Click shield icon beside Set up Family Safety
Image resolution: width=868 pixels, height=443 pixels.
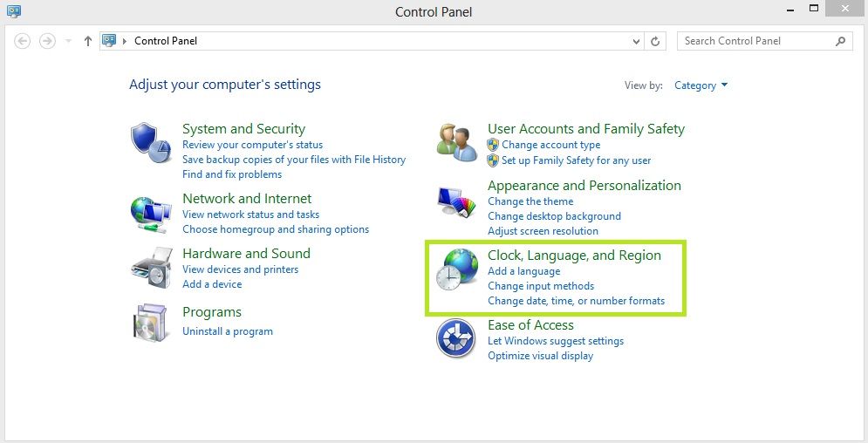[x=493, y=160]
